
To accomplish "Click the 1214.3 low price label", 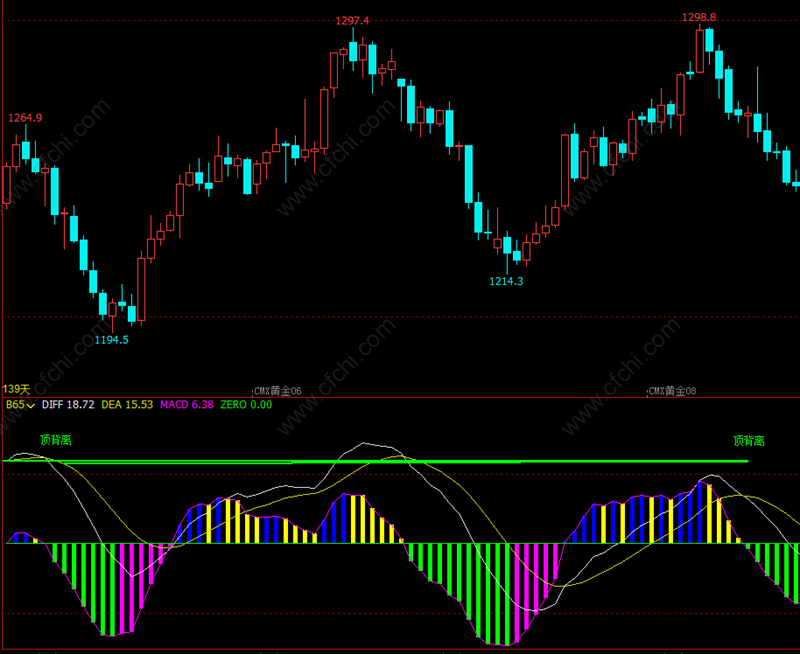I will (x=506, y=281).
